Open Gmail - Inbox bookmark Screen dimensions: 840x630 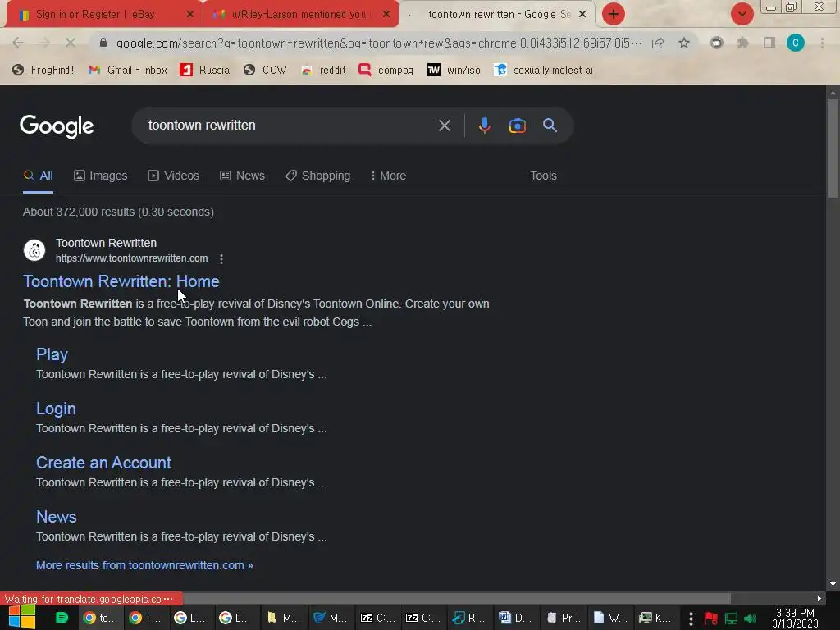point(127,70)
